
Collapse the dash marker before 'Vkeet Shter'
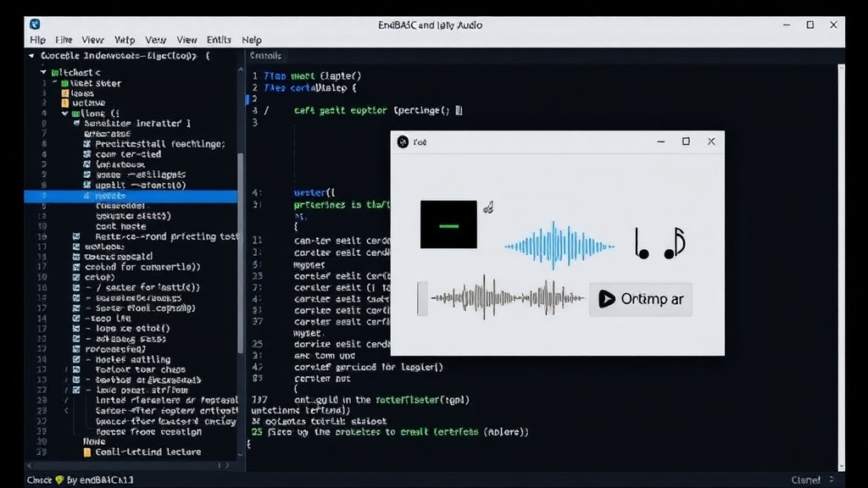click(55, 82)
